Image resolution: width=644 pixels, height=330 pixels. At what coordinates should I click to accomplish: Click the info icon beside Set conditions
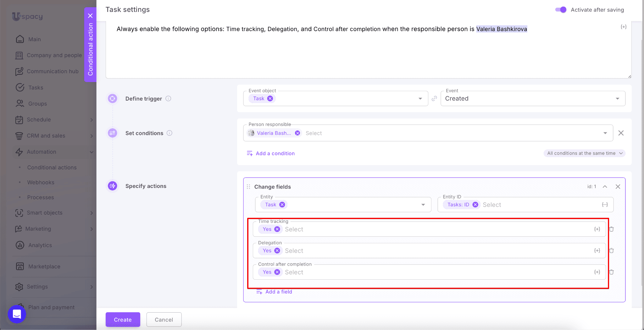tap(169, 133)
